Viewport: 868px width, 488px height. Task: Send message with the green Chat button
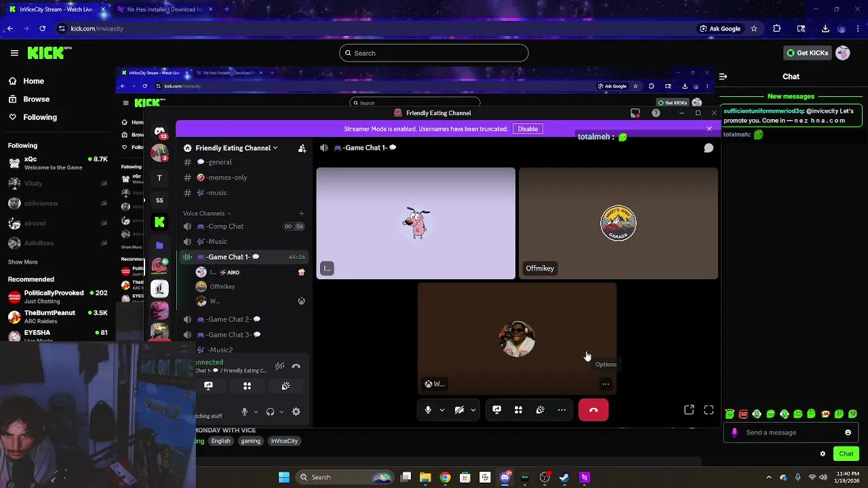846,453
